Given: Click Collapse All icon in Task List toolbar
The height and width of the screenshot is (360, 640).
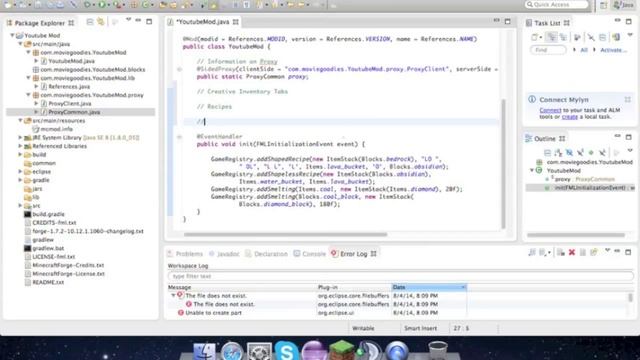Looking at the screenshot, I should click(x=602, y=38).
